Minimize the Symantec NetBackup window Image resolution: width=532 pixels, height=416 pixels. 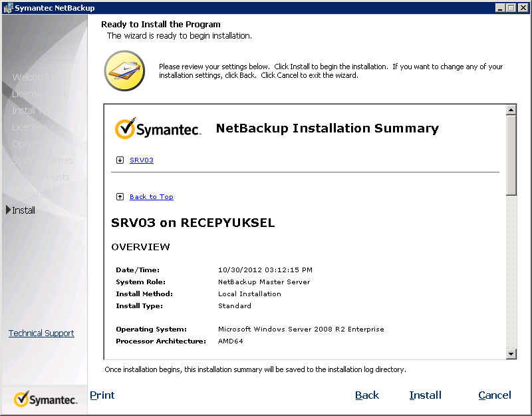tap(500, 8)
